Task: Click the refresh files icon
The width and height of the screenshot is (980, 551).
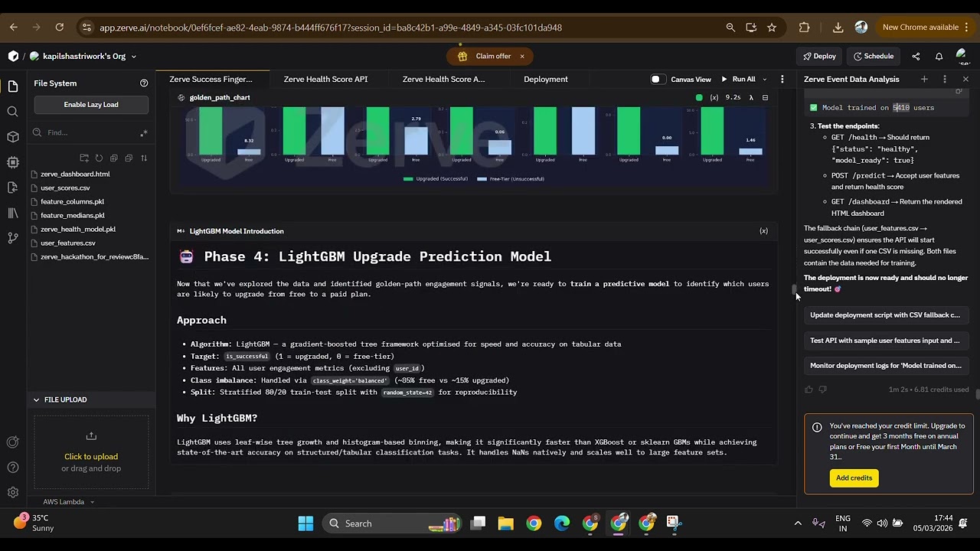Action: pyautogui.click(x=99, y=158)
